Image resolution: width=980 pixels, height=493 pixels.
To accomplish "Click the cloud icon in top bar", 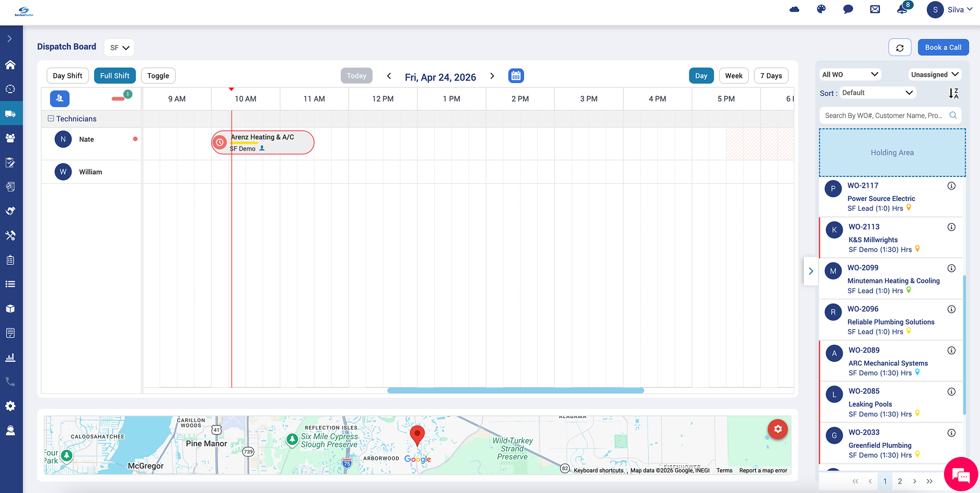I will (x=795, y=9).
